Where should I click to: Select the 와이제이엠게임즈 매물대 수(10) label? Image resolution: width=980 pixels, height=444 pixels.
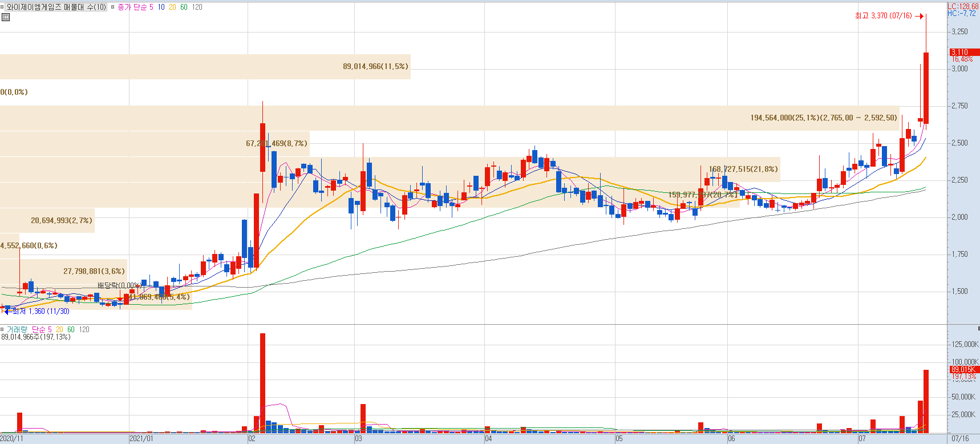click(56, 7)
